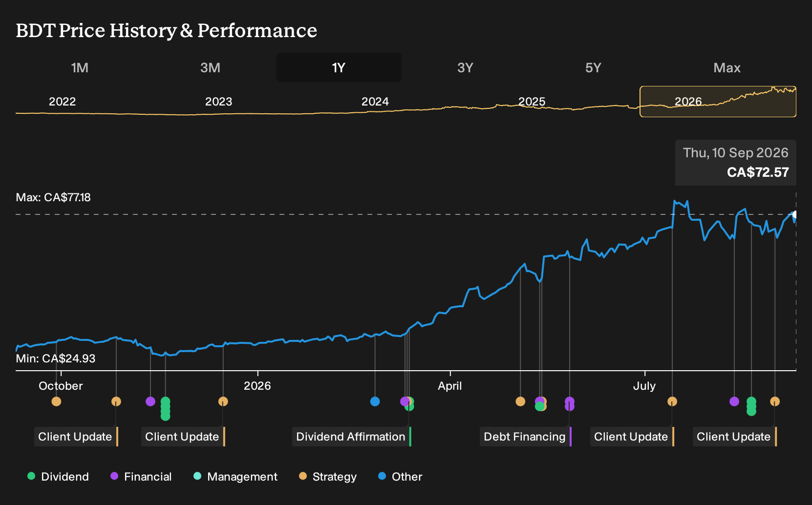Show the Max time range
This screenshot has width=812, height=505.
click(x=727, y=67)
